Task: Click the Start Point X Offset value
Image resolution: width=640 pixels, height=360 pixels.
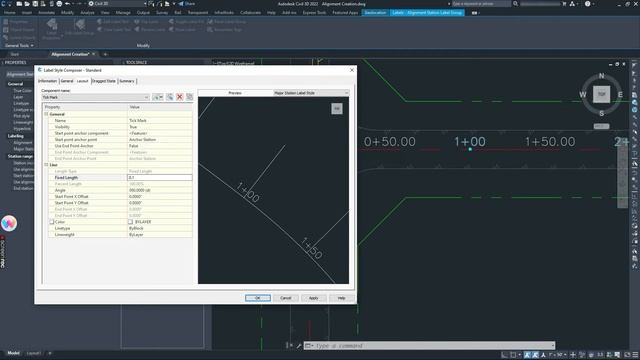Action: click(160, 196)
